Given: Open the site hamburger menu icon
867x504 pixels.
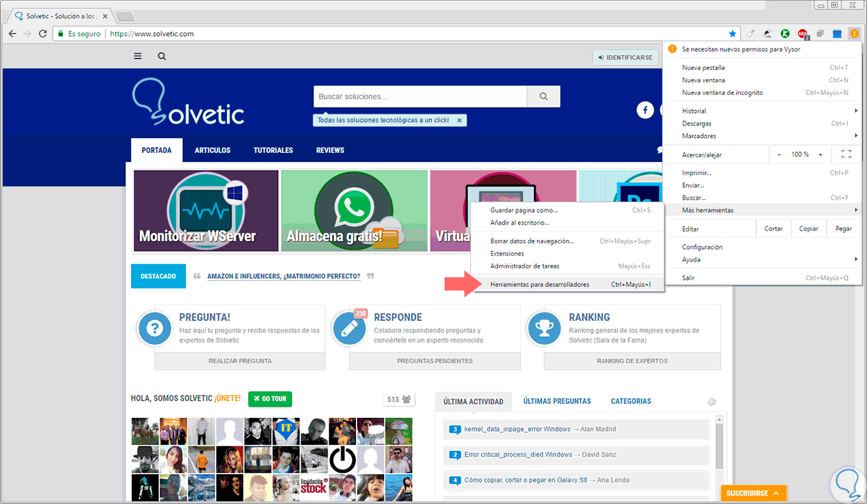Looking at the screenshot, I should pos(138,57).
